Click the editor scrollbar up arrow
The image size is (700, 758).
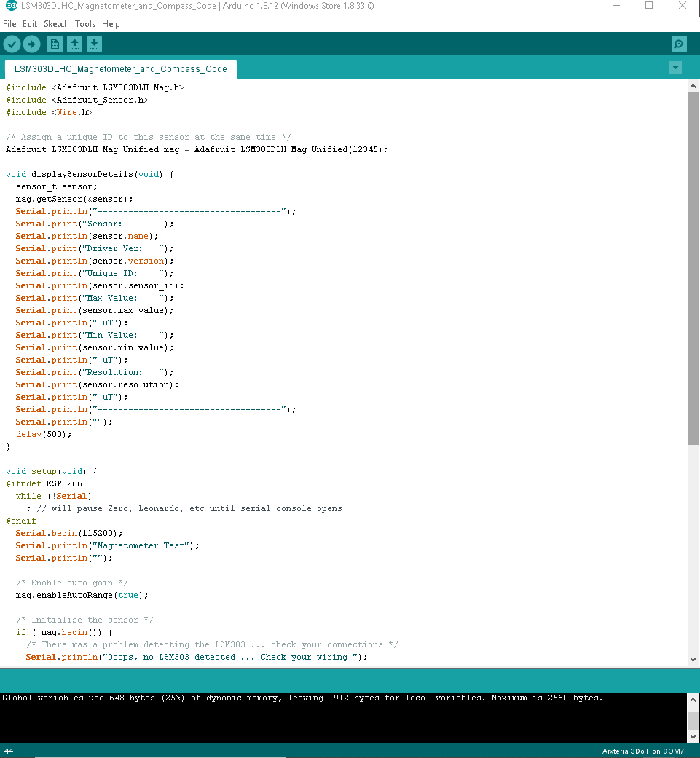point(693,86)
